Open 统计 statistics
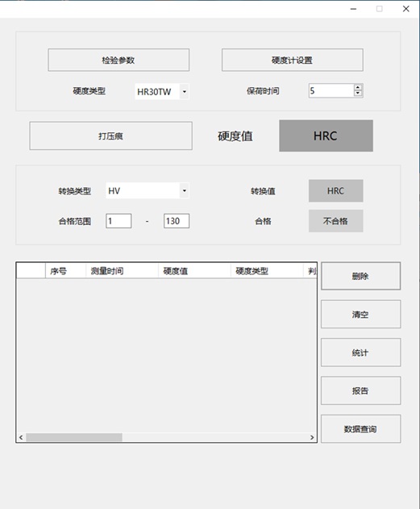420x509 pixels. (x=360, y=353)
